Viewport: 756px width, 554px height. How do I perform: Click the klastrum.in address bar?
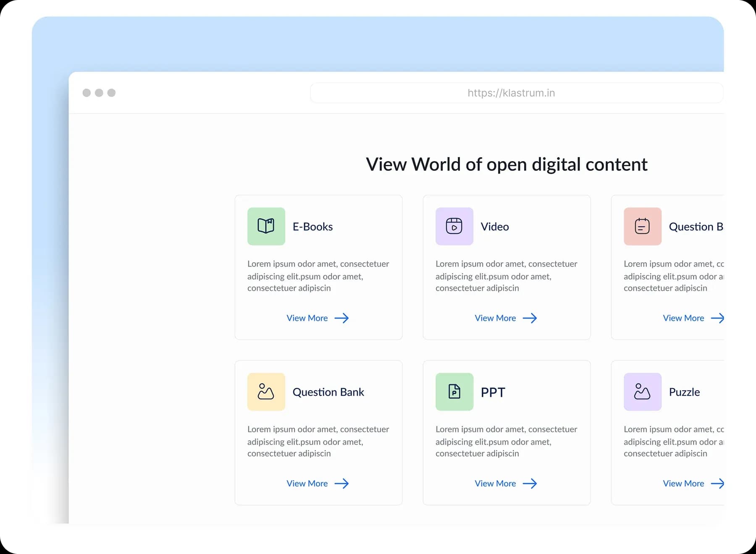tap(517, 93)
